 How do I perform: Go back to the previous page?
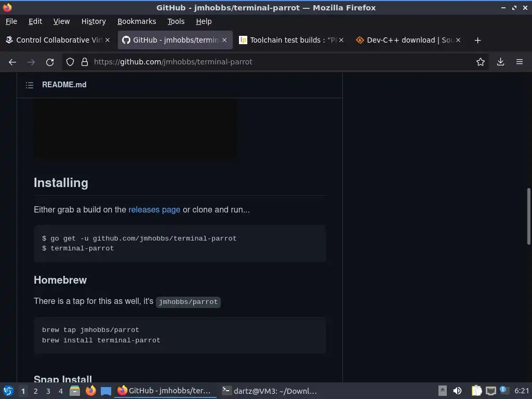click(12, 62)
